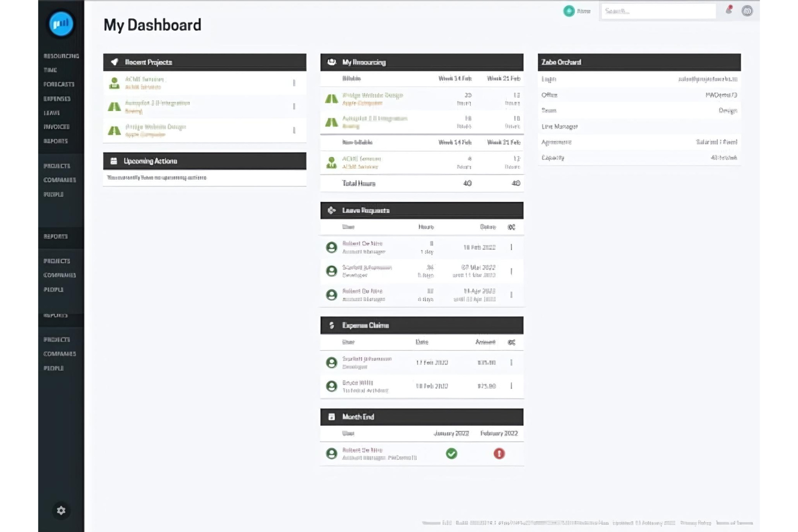Open the user profile icon at top right
Viewport: 798px width, 532px height.
(747, 11)
